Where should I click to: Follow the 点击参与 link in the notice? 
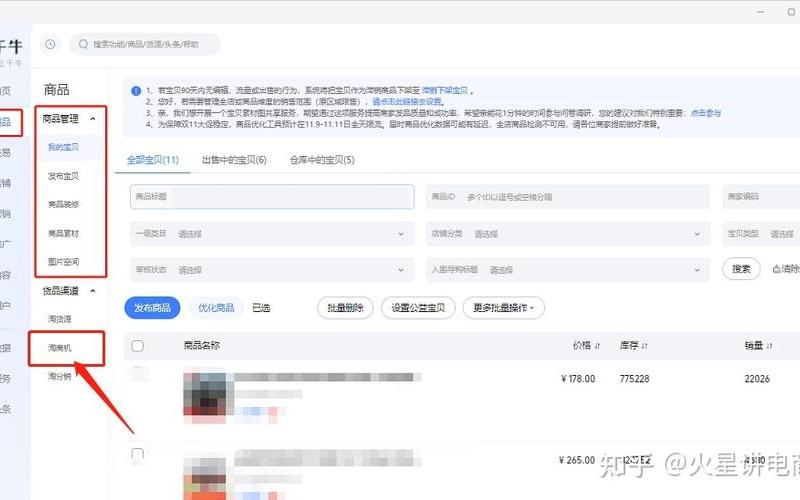(x=706, y=113)
